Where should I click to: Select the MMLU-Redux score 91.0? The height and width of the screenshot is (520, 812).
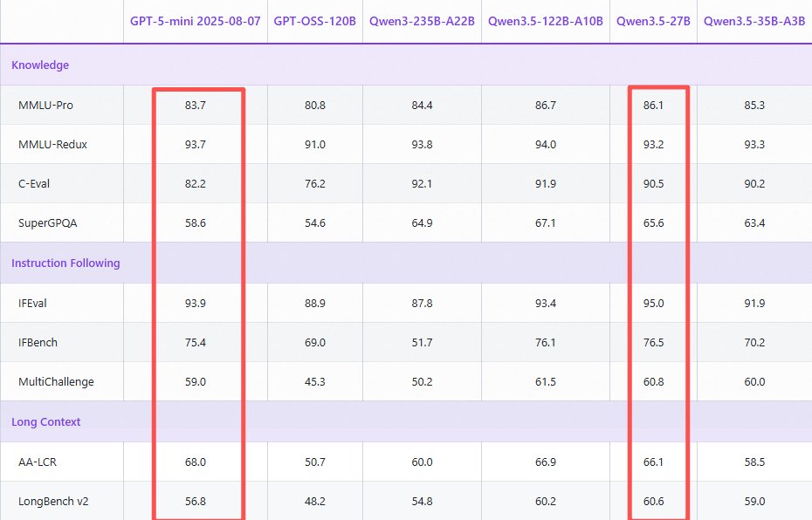pos(315,144)
